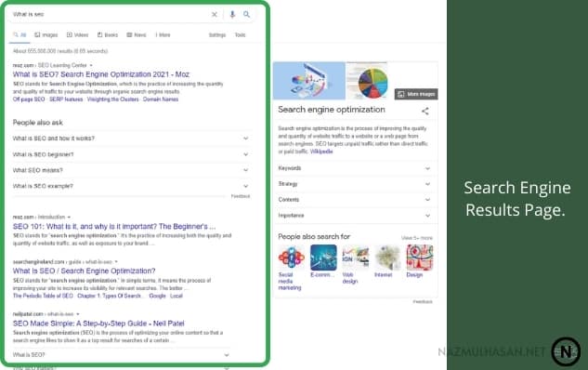Expand the 'What is SEO?' row under Neil Patel

tap(121, 355)
